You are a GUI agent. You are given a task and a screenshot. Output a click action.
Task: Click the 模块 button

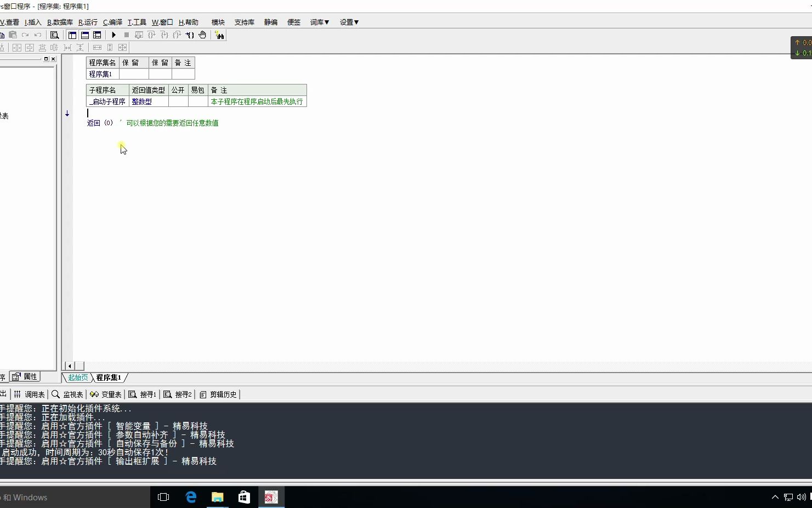pyautogui.click(x=218, y=22)
